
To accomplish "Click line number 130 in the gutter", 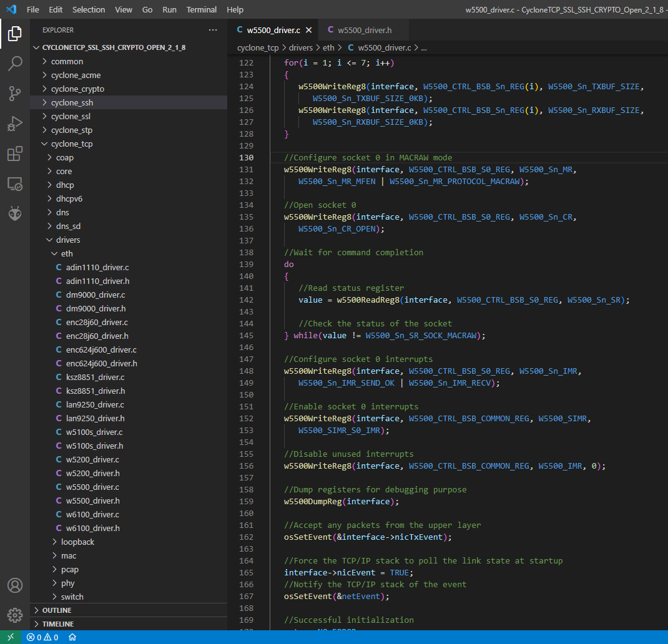I will point(246,158).
